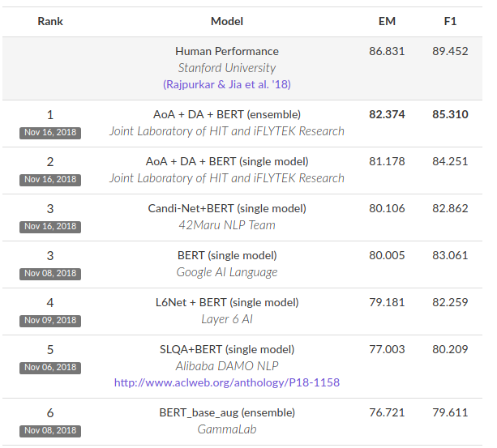
Task: Click the Nov 06, 2018 date badge
Action: point(50,367)
